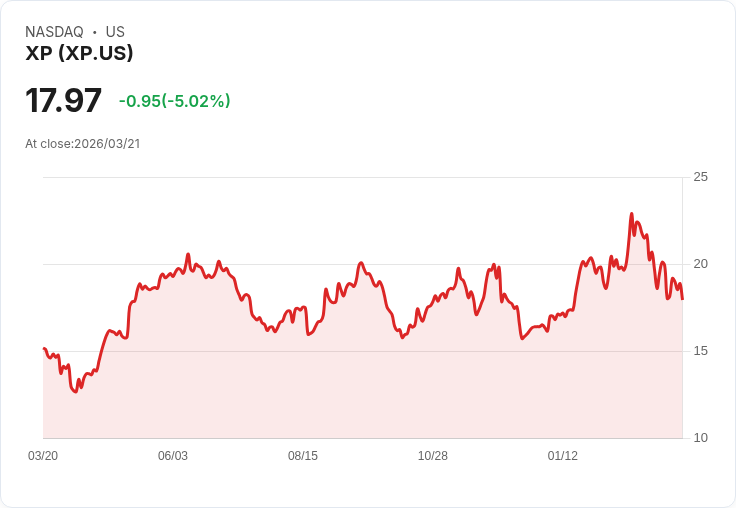Image resolution: width=736 pixels, height=508 pixels.
Task: Click the 20 price axis label
Action: point(700,264)
